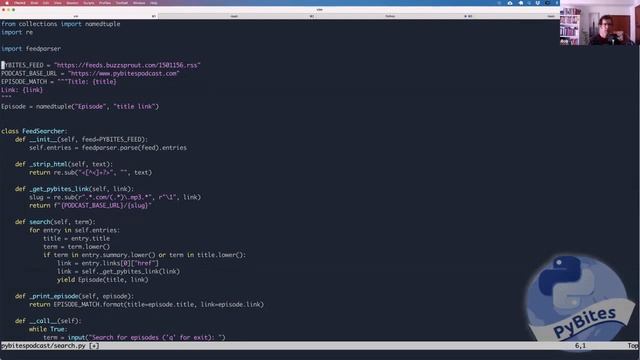Click the line 'import feedparser'
Screen dimensions: 640x360
(x=31, y=49)
